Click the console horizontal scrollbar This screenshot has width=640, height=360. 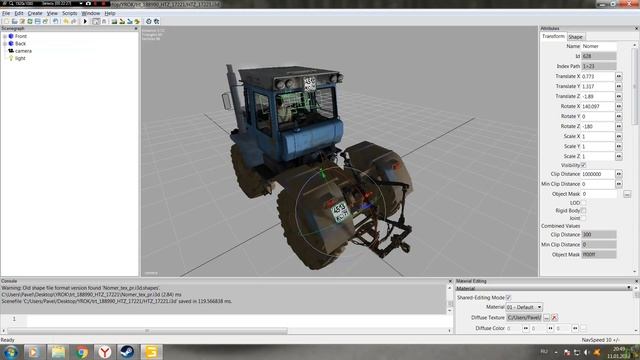pyautogui.click(x=148, y=331)
